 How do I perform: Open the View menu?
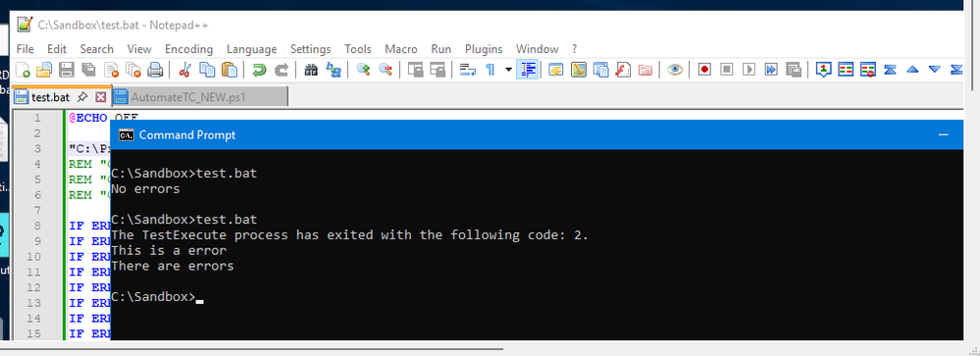(139, 49)
